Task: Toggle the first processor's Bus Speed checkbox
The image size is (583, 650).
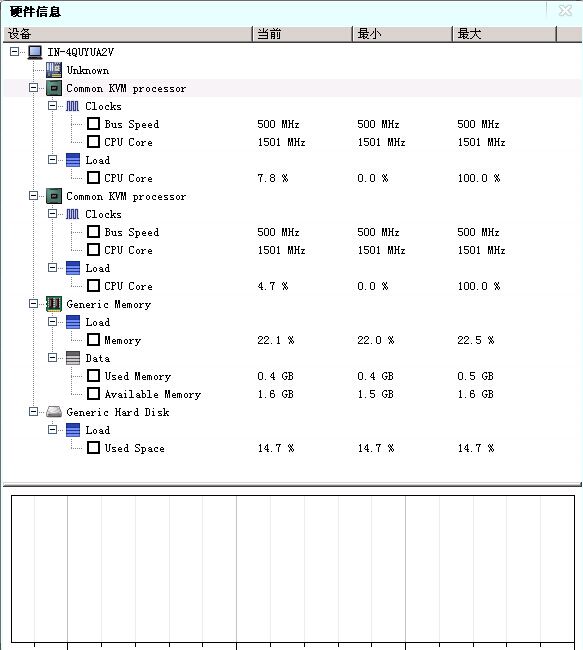Action: pos(93,124)
